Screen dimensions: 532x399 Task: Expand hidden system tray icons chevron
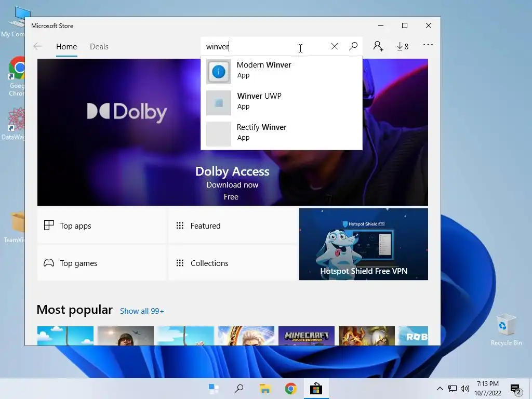pos(440,389)
